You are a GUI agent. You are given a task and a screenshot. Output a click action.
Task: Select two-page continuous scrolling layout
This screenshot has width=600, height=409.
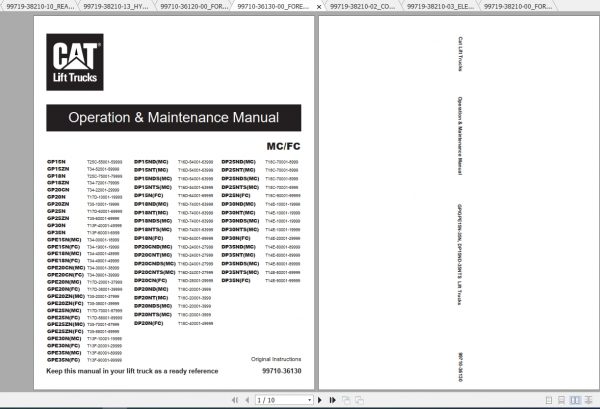click(589, 400)
